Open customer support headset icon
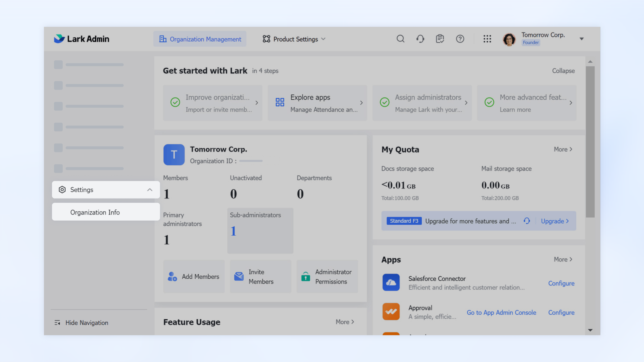Screen dimensions: 644x362 click(x=420, y=39)
